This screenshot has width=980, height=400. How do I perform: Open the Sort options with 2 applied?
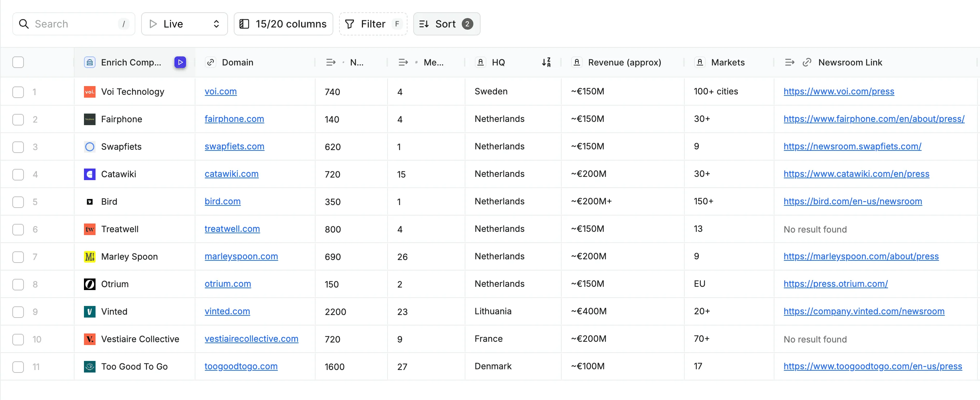click(x=446, y=24)
